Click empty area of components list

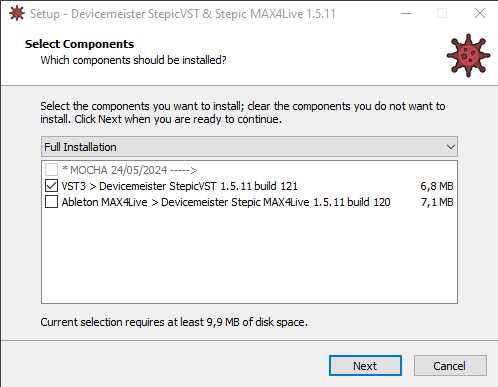click(x=249, y=257)
